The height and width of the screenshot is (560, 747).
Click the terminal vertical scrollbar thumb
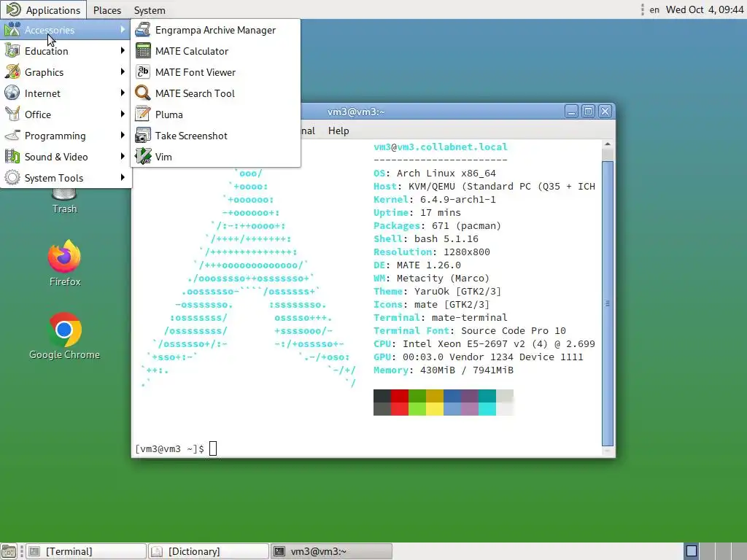[x=608, y=303]
